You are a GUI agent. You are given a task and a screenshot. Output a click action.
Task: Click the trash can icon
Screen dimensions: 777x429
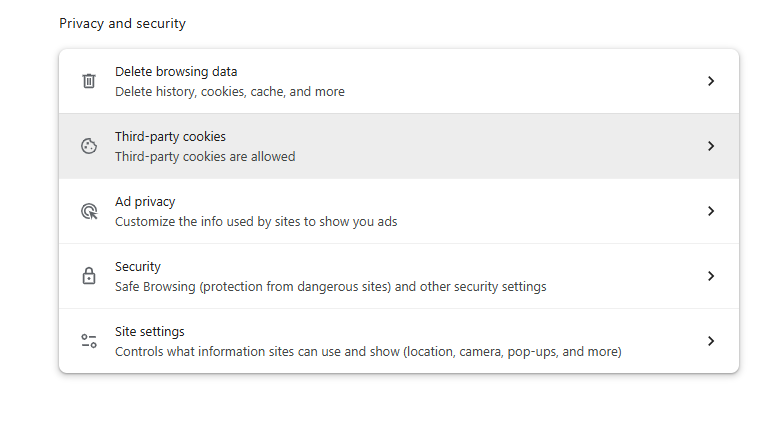(x=89, y=81)
